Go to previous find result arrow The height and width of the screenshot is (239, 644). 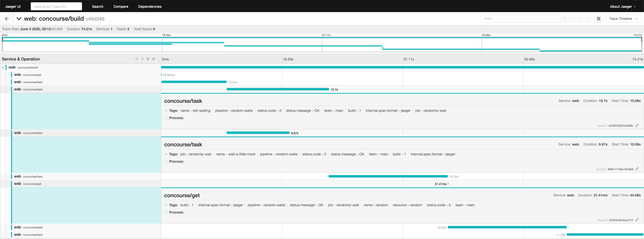pos(573,19)
